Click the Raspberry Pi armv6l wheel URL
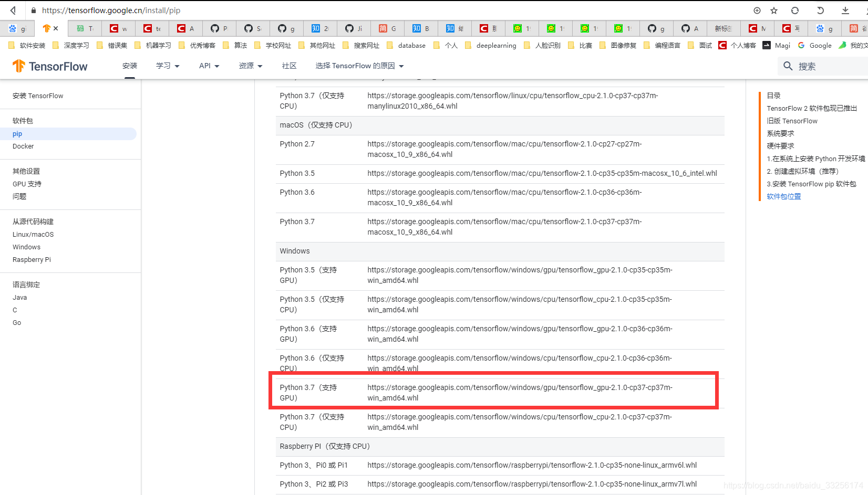The image size is (868, 495). [x=532, y=465]
